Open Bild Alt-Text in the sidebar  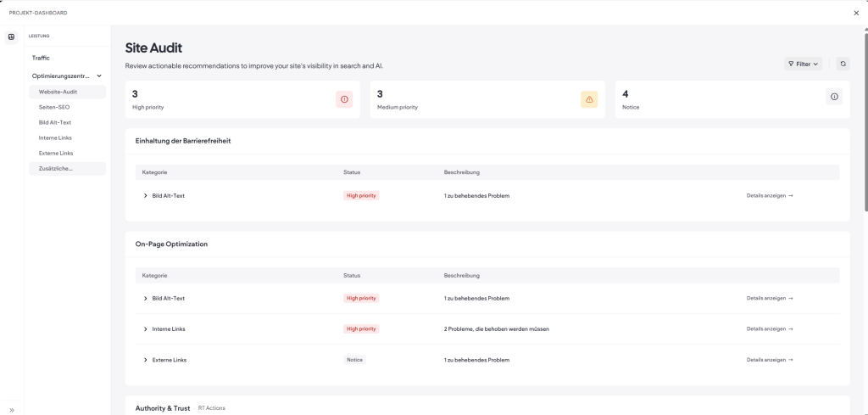(x=55, y=122)
